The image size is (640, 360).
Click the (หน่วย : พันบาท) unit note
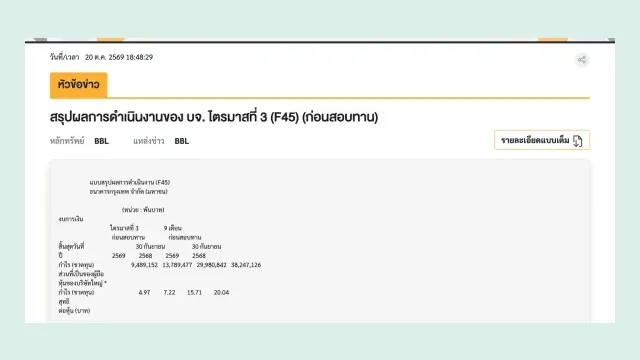[x=143, y=210]
